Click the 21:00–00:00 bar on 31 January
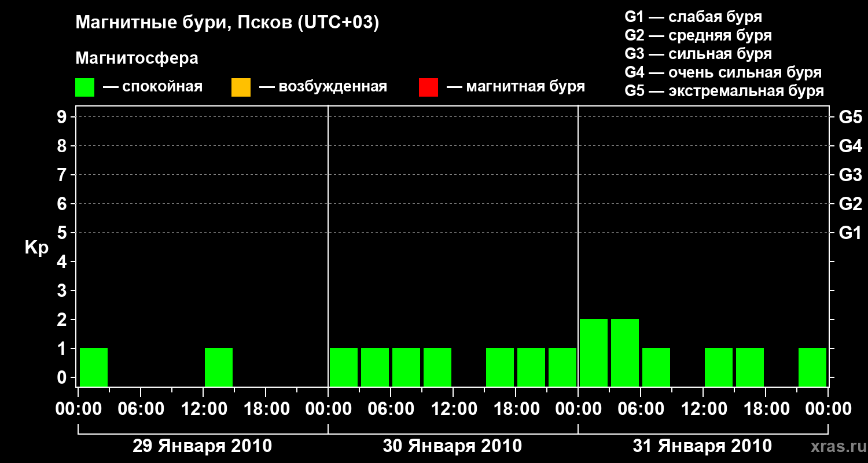 click(x=812, y=367)
